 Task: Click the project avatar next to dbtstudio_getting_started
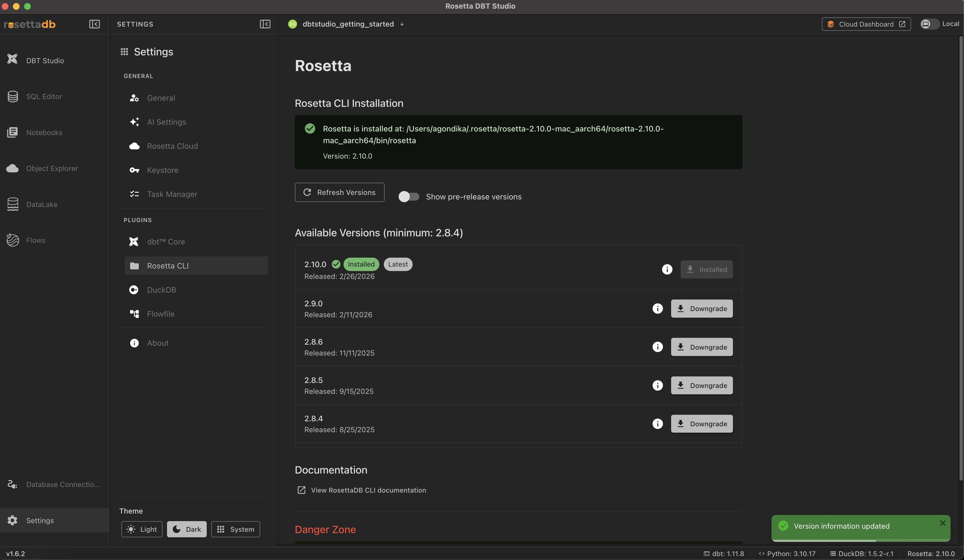293,24
